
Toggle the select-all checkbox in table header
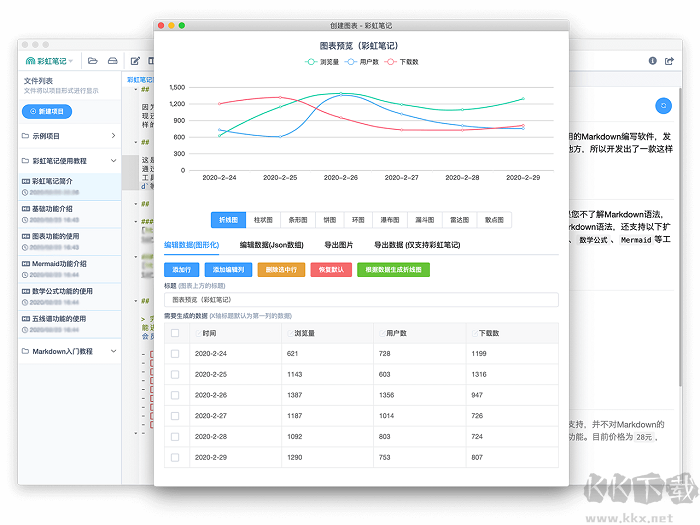[x=175, y=333]
